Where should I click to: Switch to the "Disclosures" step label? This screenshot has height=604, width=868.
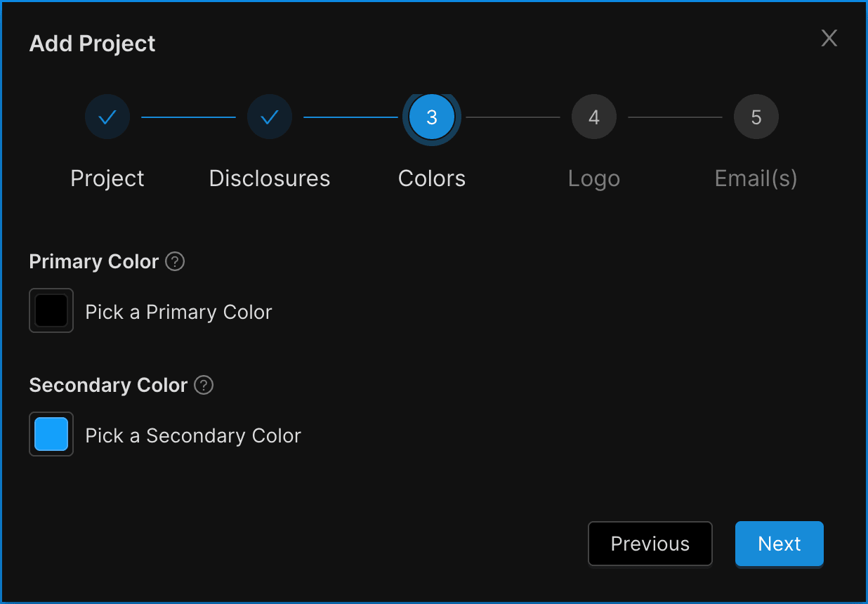click(x=270, y=178)
